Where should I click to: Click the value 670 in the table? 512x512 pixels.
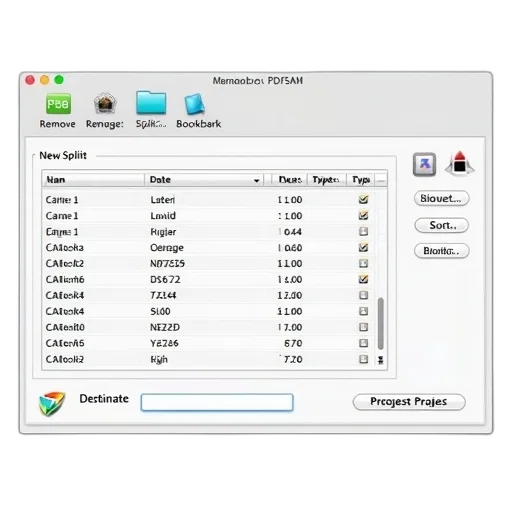pyautogui.click(x=293, y=343)
